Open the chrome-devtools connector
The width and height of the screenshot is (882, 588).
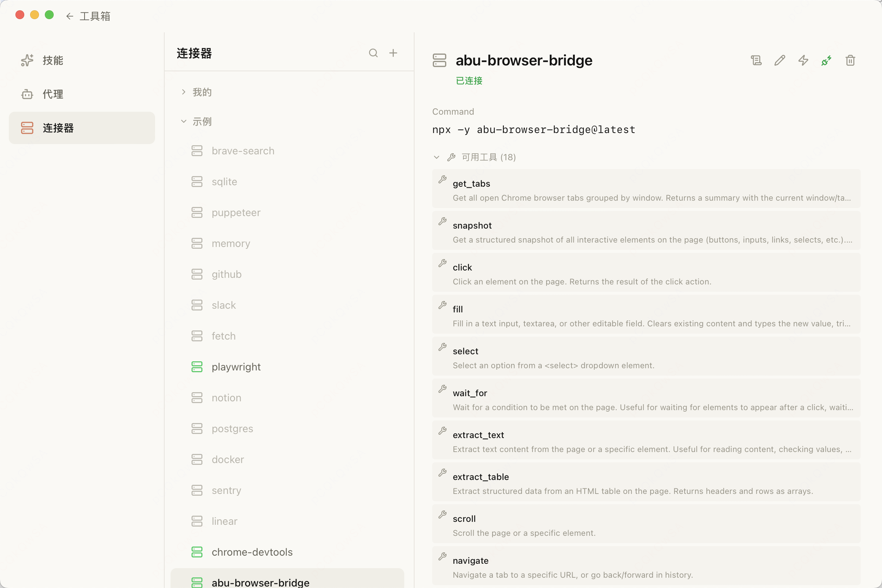287,552
